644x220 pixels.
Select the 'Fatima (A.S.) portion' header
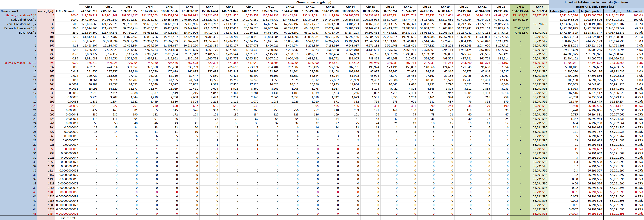point(564,11)
